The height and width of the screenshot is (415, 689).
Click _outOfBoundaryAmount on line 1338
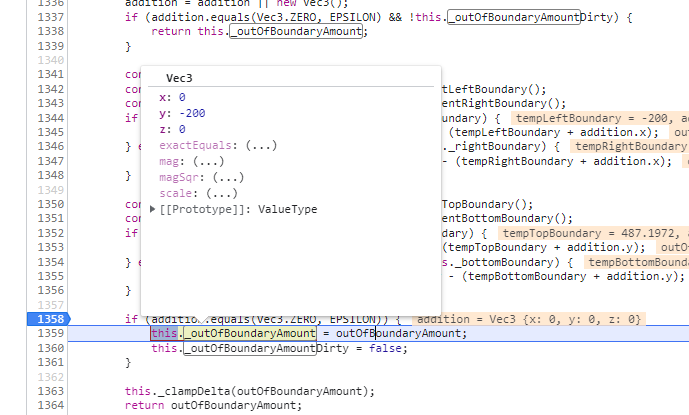point(296,31)
